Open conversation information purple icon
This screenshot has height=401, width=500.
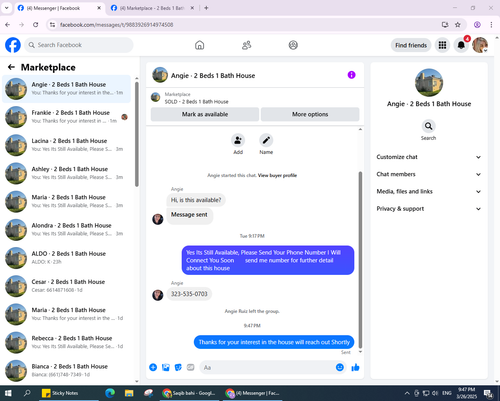pyautogui.click(x=351, y=75)
